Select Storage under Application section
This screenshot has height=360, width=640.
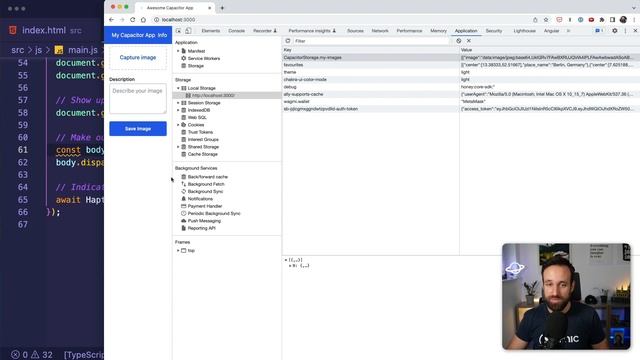pos(196,66)
